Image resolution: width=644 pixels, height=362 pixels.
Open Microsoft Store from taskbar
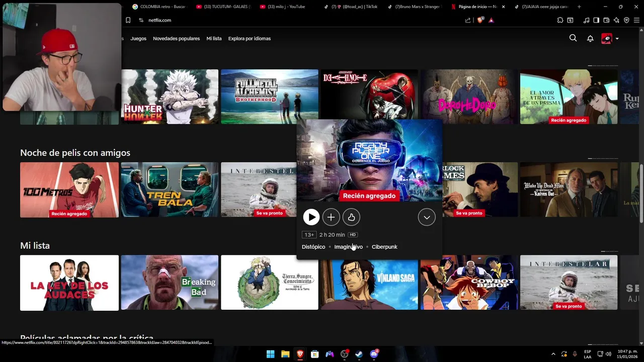[x=314, y=354]
